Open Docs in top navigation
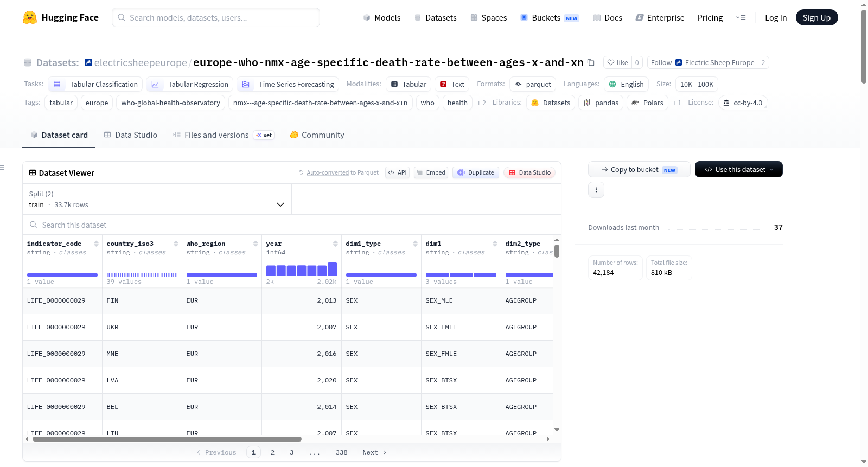 [607, 17]
